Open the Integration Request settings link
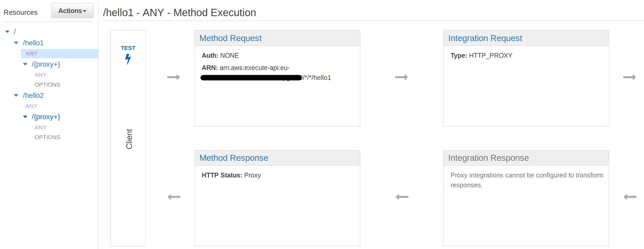 tap(485, 38)
